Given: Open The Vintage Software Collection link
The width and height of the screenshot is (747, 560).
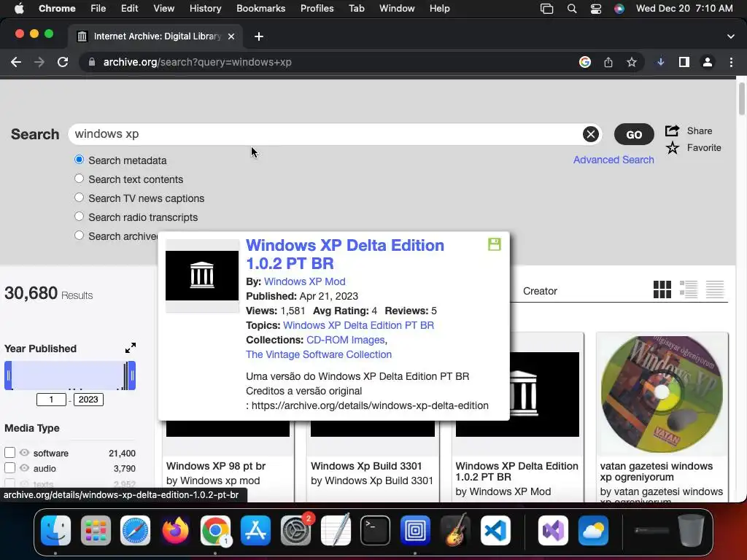Looking at the screenshot, I should [x=319, y=354].
